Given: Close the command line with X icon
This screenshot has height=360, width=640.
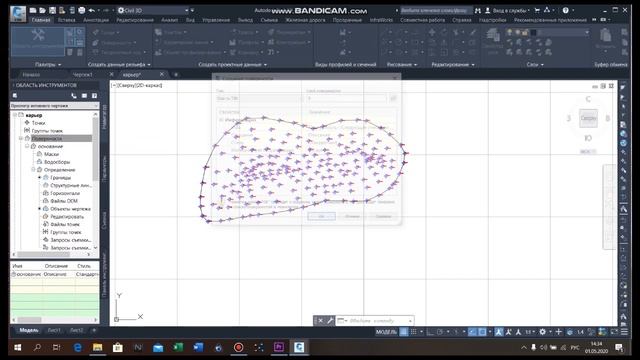Looking at the screenshot, I should [320, 320].
